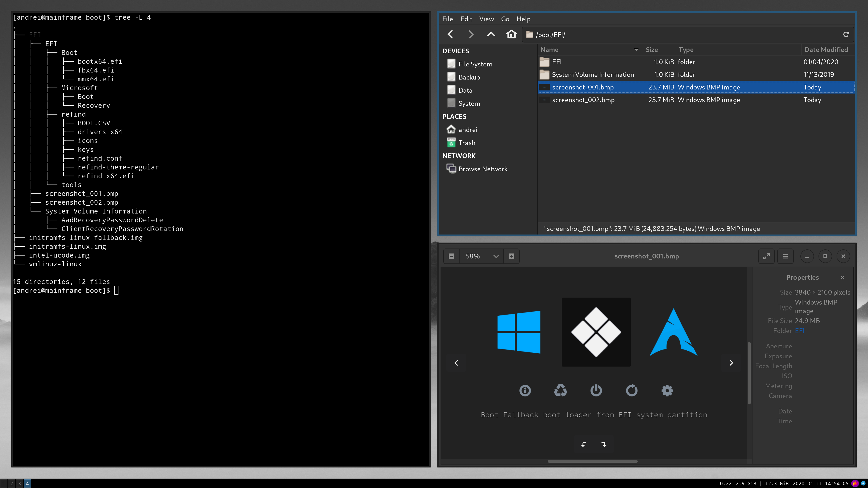Go to home folder icon
This screenshot has height=488, width=868.
coord(511,34)
